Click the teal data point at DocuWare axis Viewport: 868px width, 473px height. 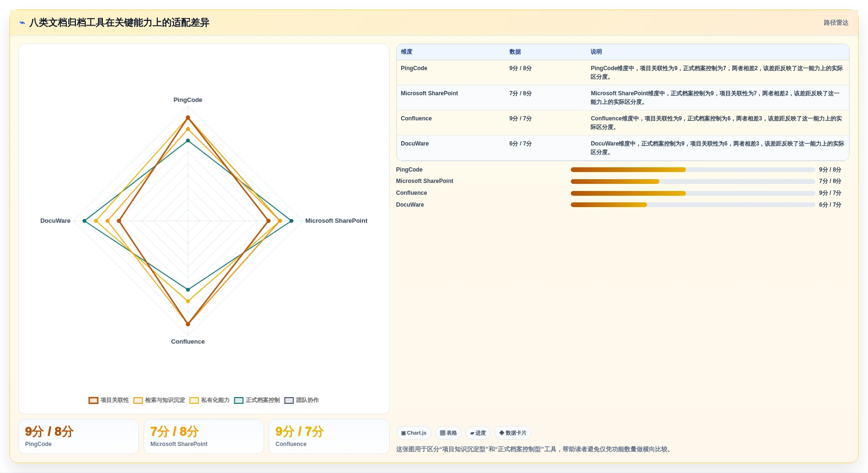(84, 221)
